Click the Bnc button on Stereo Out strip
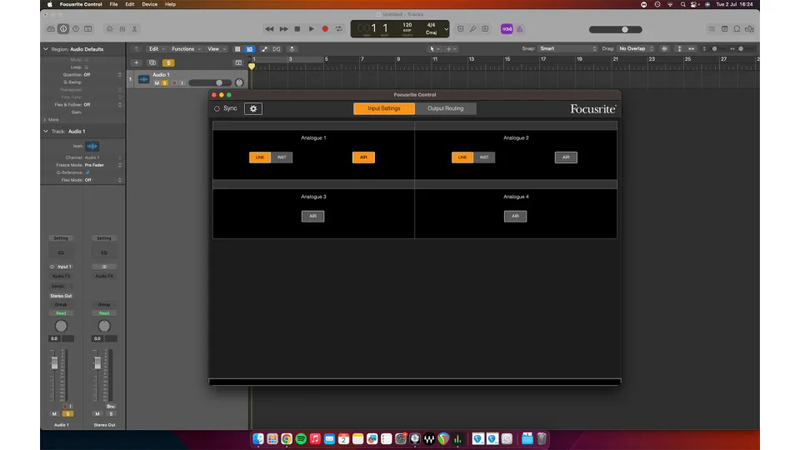The image size is (800, 450). [x=111, y=407]
